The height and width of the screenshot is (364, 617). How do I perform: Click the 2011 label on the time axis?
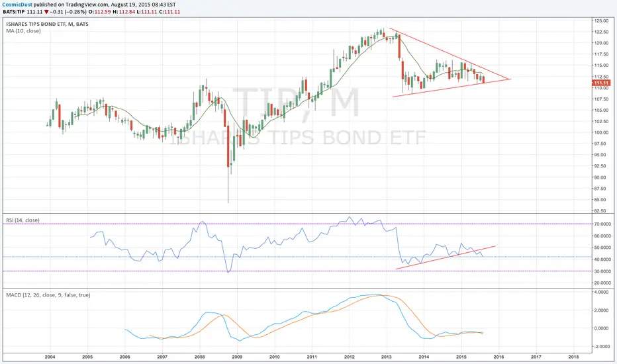(x=312, y=357)
